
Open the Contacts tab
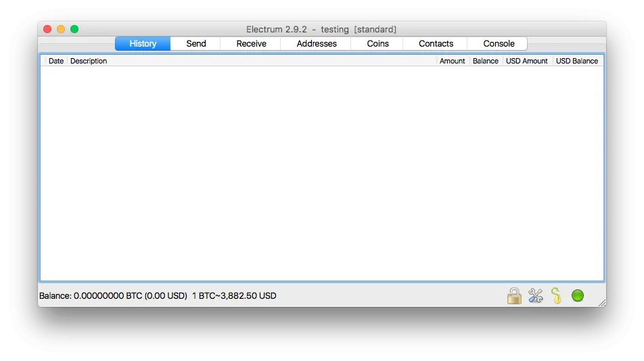pyautogui.click(x=436, y=43)
